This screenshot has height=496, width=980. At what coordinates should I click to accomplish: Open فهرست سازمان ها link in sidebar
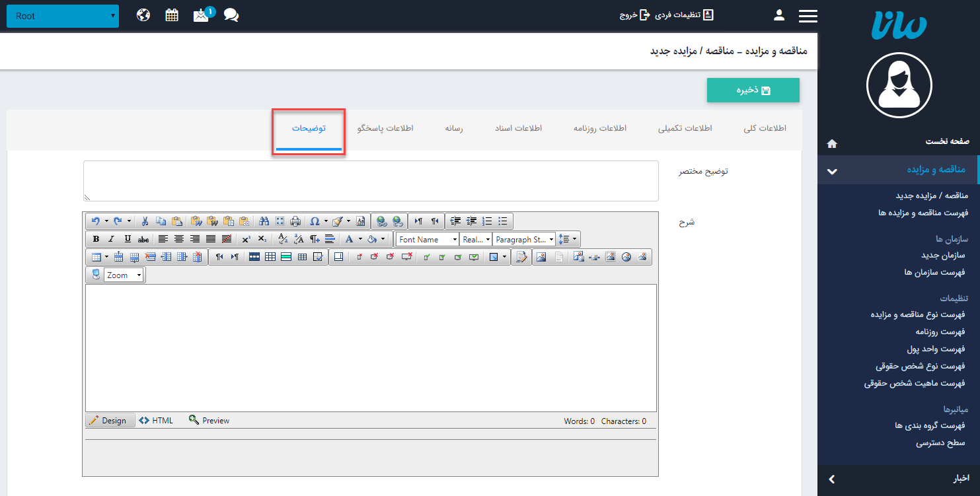934,272
